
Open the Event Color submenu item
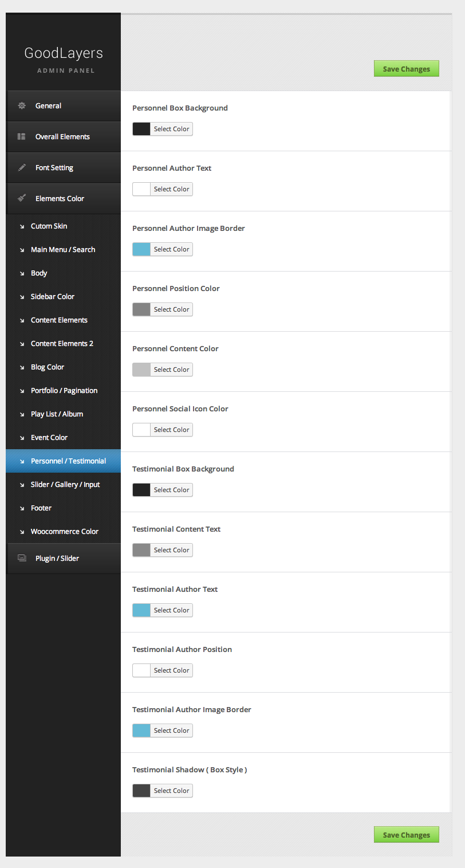coord(49,438)
